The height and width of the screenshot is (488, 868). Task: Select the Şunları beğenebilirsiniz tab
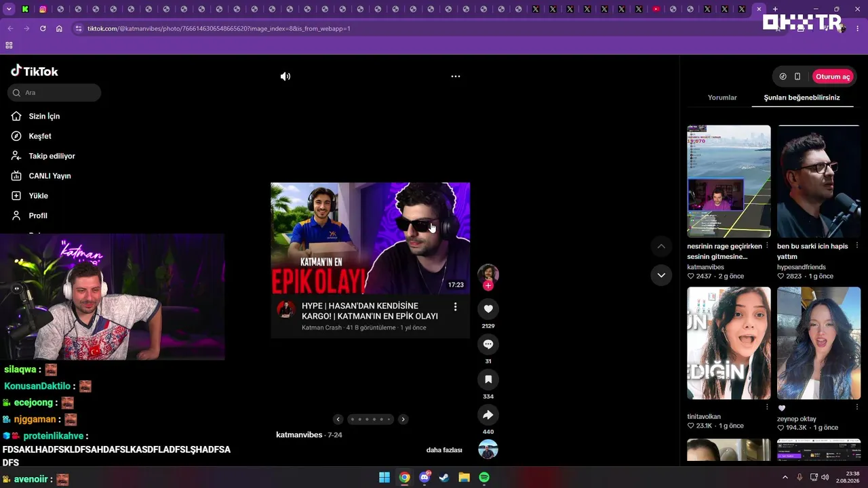(802, 98)
